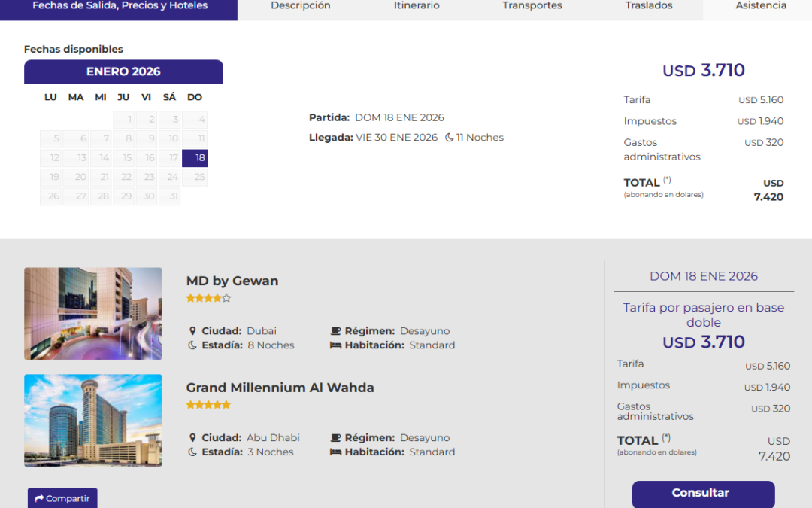
Task: Click the four-star rating of MD by Gewan
Action: [x=208, y=298]
